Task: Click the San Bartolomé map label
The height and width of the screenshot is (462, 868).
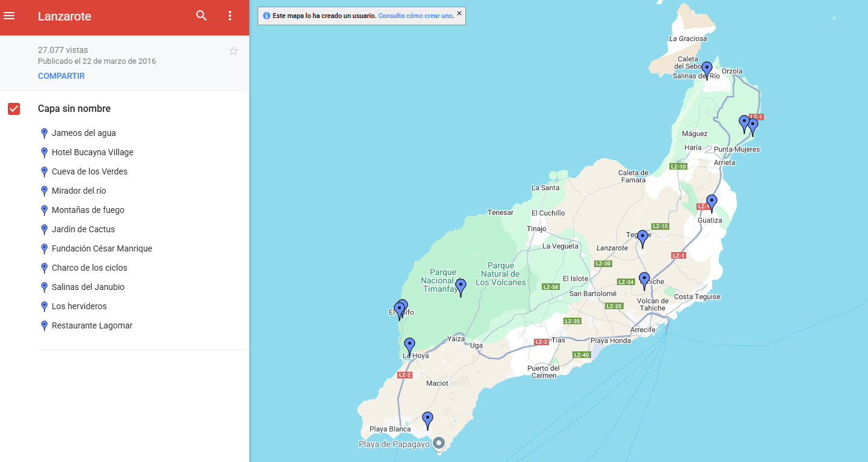Action: pos(593,294)
